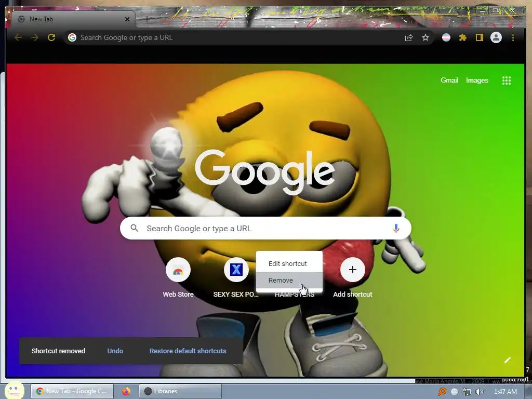Open the Images link

[477, 81]
